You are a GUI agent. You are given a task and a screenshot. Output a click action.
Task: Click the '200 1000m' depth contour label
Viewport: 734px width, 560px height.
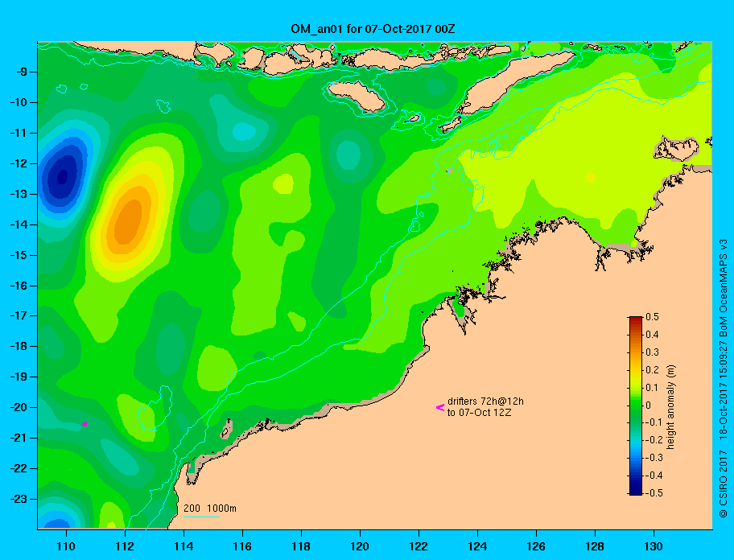point(210,508)
